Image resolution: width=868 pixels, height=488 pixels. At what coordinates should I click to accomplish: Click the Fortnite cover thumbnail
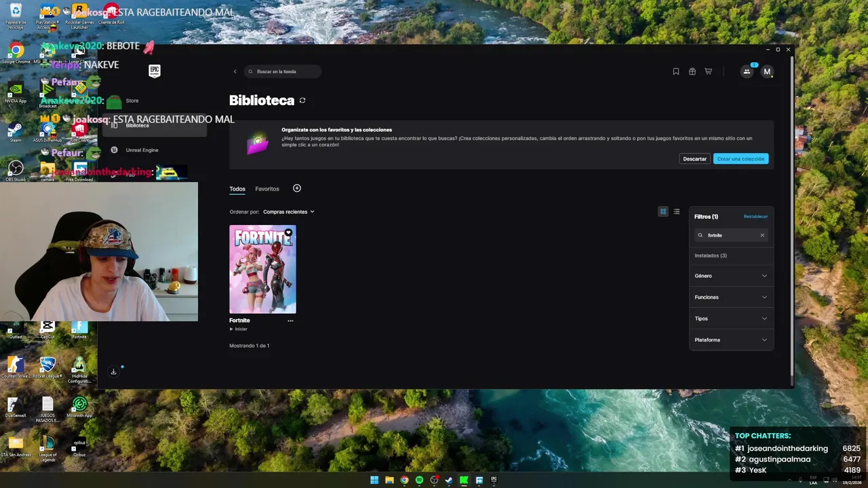[x=262, y=269]
